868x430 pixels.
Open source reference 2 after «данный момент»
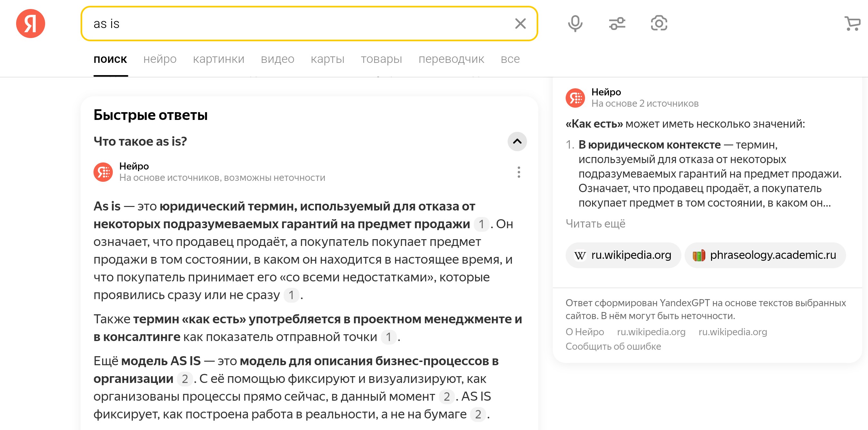[x=446, y=396]
